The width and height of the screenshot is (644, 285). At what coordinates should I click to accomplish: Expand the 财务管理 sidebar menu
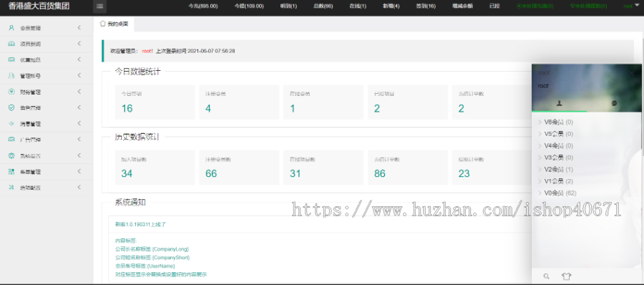coord(47,92)
